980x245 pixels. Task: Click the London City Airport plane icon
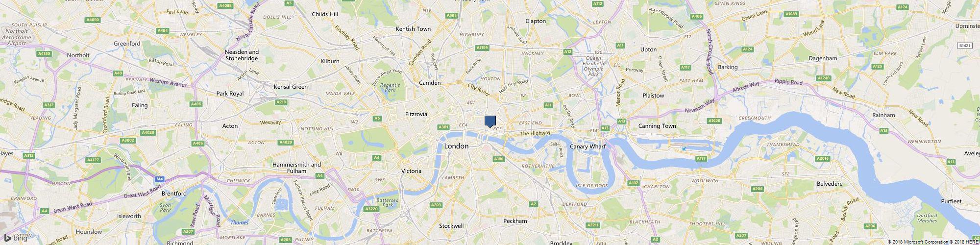pos(684,148)
